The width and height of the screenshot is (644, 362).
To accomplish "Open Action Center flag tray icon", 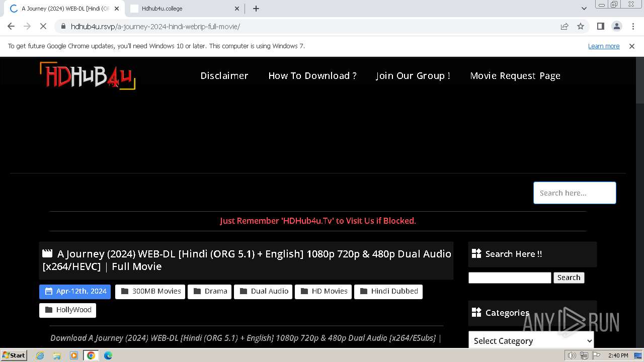I will (595, 355).
